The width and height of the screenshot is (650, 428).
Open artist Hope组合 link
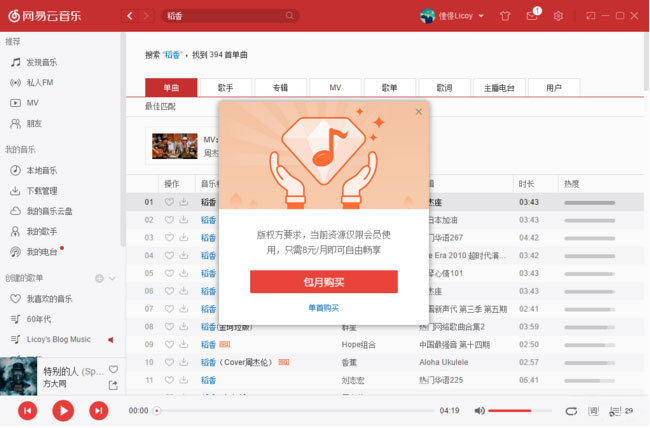click(x=359, y=345)
